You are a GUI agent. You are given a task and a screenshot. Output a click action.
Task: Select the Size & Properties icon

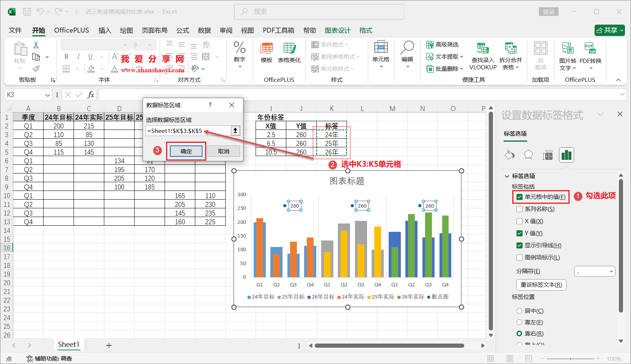[x=548, y=155]
